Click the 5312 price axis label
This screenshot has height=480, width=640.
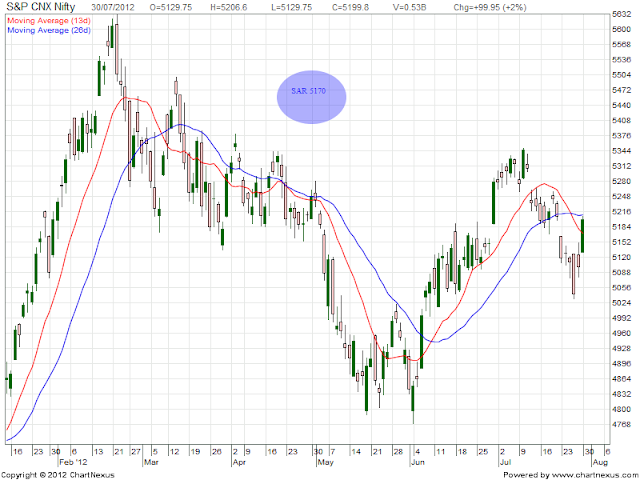(x=622, y=166)
